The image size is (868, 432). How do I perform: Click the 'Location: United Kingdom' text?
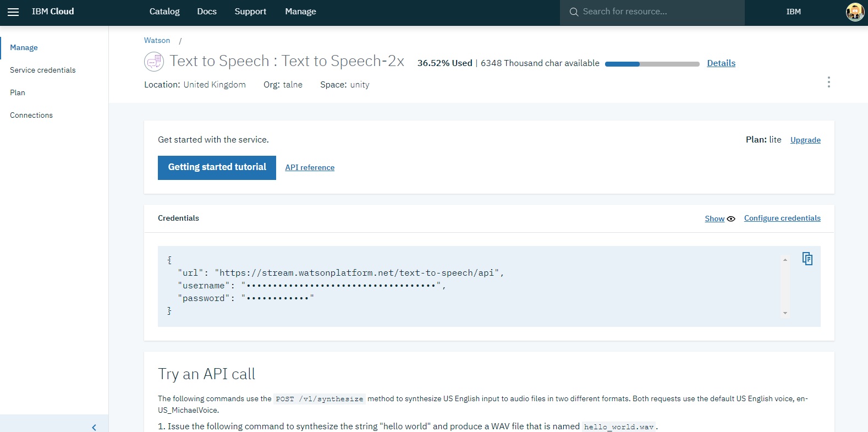(195, 85)
